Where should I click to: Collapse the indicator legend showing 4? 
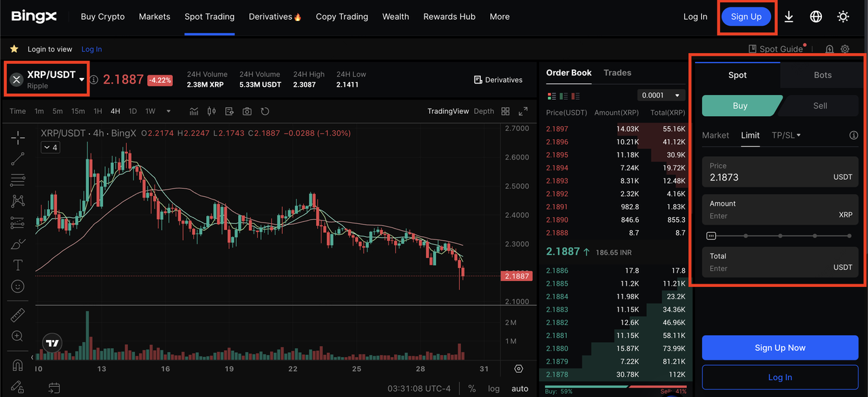[50, 147]
